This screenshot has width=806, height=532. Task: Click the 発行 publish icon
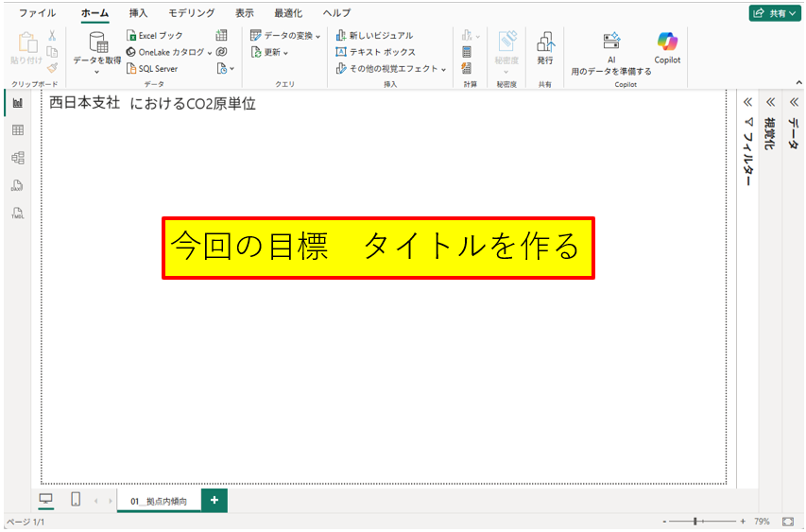tap(545, 42)
